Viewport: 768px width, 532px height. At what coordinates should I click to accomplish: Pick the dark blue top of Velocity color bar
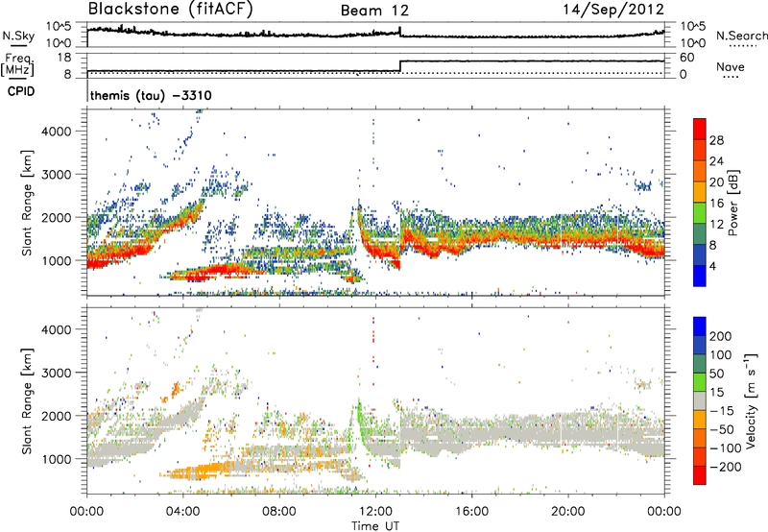(x=700, y=326)
